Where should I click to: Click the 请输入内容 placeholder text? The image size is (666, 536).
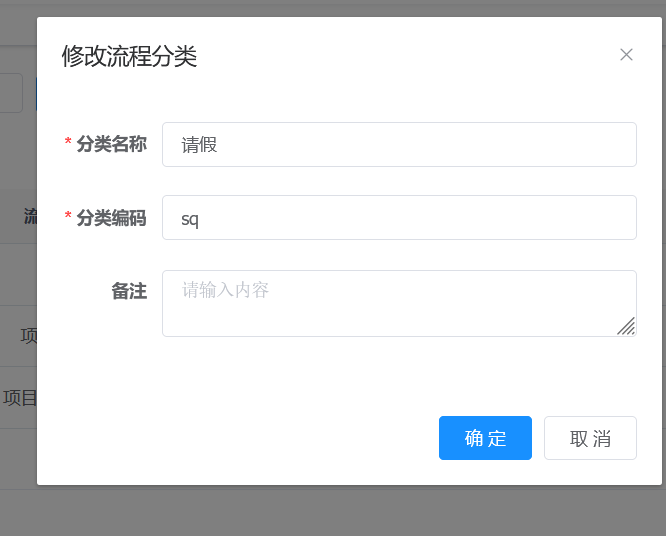pyautogui.click(x=225, y=290)
